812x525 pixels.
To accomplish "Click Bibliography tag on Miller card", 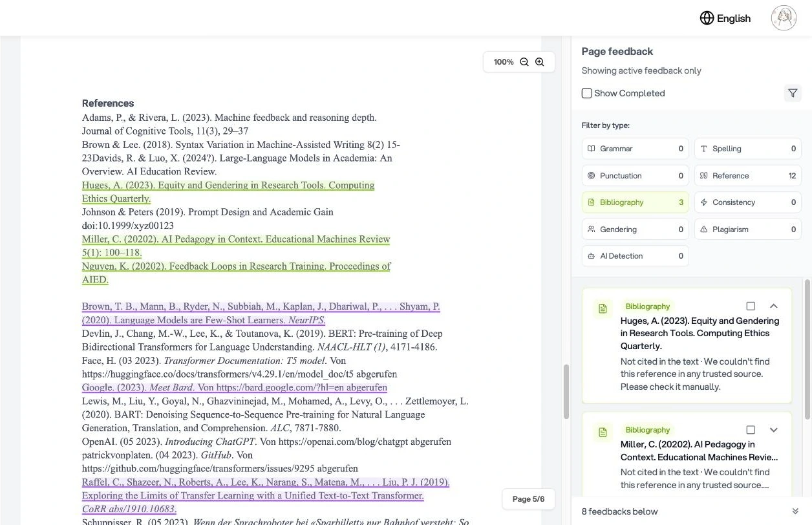I will tap(647, 430).
